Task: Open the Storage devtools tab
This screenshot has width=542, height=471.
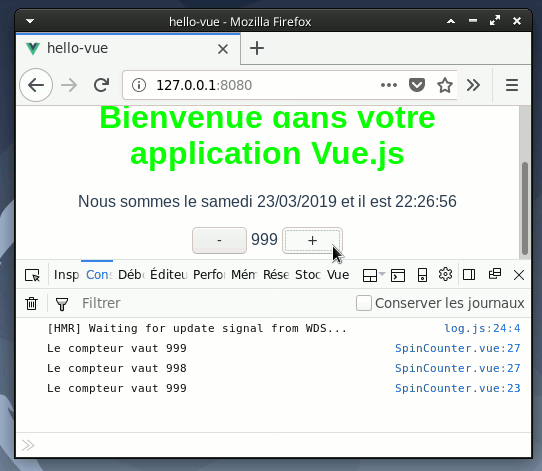Action: click(308, 275)
